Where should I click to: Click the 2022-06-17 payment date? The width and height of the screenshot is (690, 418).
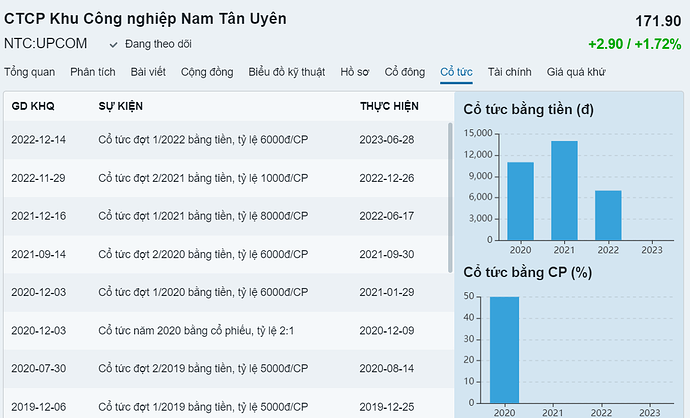(x=387, y=216)
